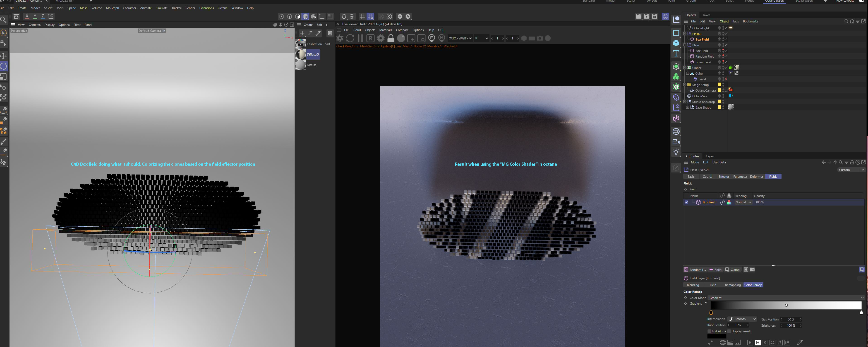Enable the Display Result checkbox
This screenshot has height=347, width=868.
pyautogui.click(x=729, y=331)
